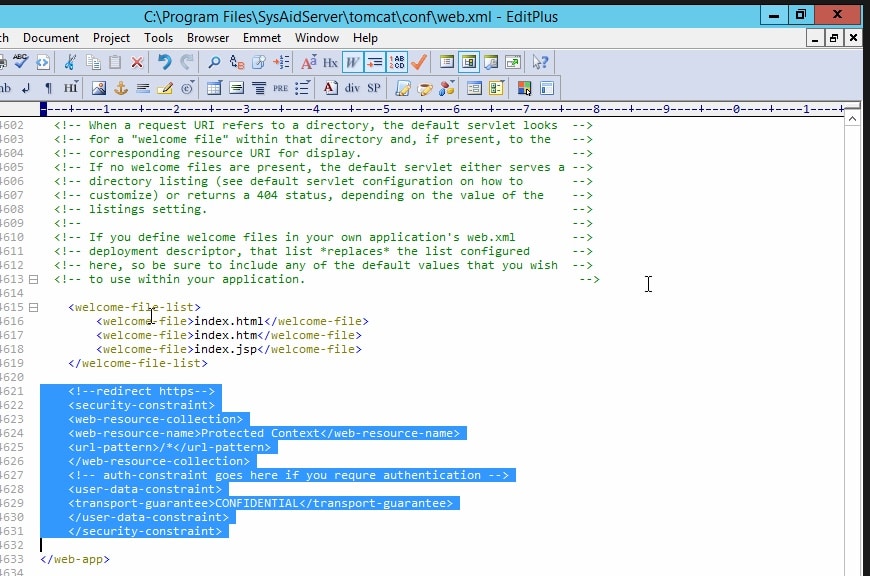Delete selection with the red X icon

(x=137, y=62)
